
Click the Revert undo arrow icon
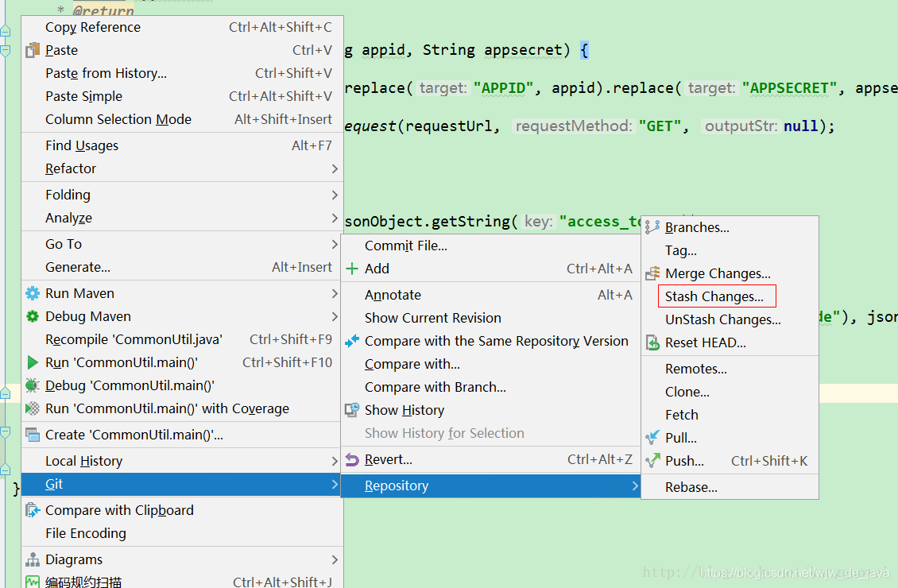pos(352,459)
